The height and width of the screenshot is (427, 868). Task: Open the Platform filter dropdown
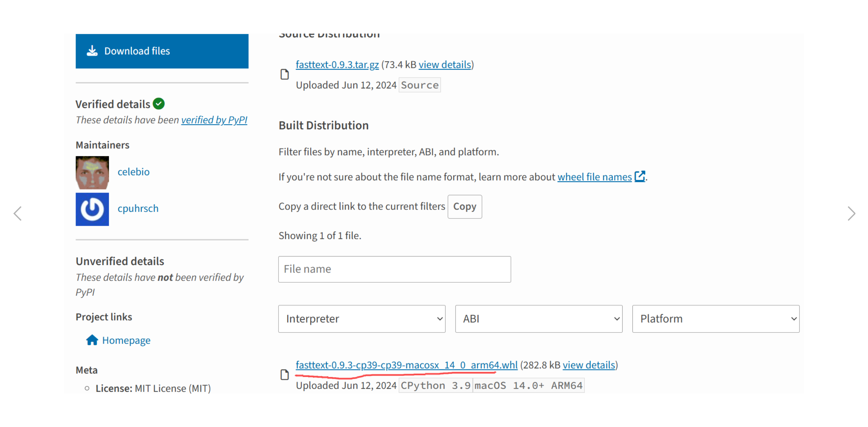pos(716,318)
